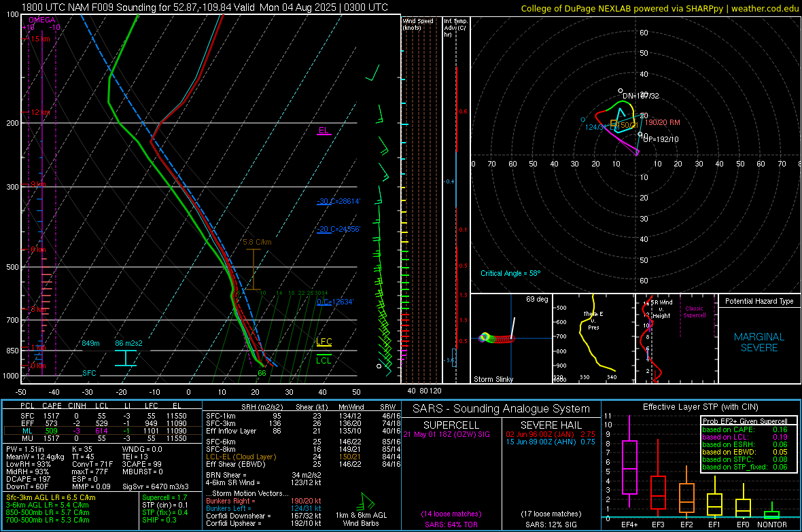The width and height of the screenshot is (802, 532).
Task: Click the '5.8 C/km' lapse rate label
Action: click(258, 242)
